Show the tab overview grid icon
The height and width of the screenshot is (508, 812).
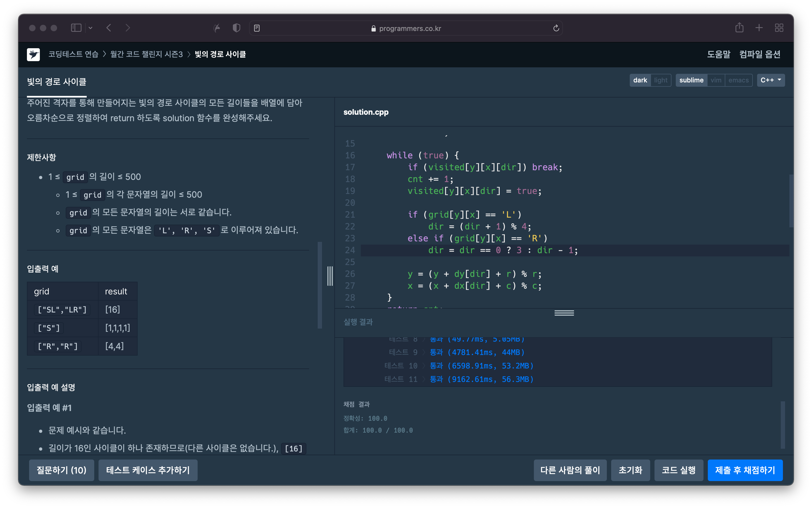click(779, 28)
